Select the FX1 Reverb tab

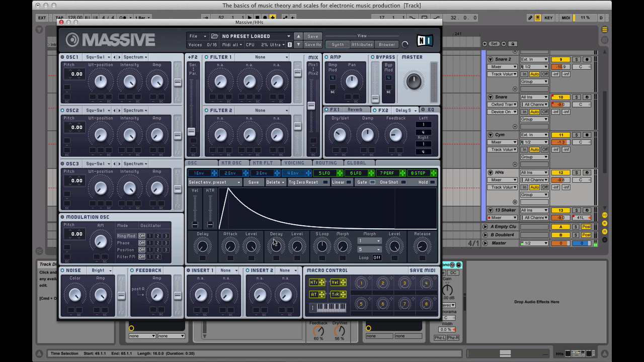click(347, 110)
